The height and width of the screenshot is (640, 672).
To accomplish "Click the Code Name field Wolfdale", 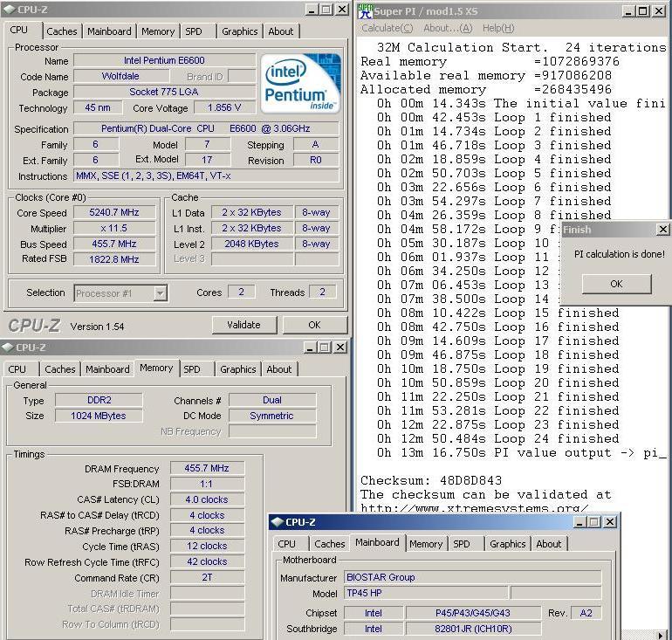I will pos(120,76).
